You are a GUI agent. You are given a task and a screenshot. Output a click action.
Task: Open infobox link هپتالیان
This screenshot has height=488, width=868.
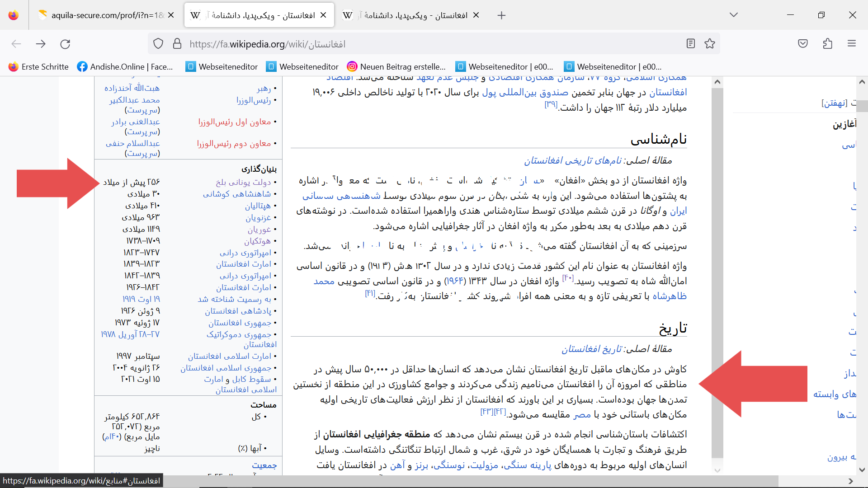point(258,206)
